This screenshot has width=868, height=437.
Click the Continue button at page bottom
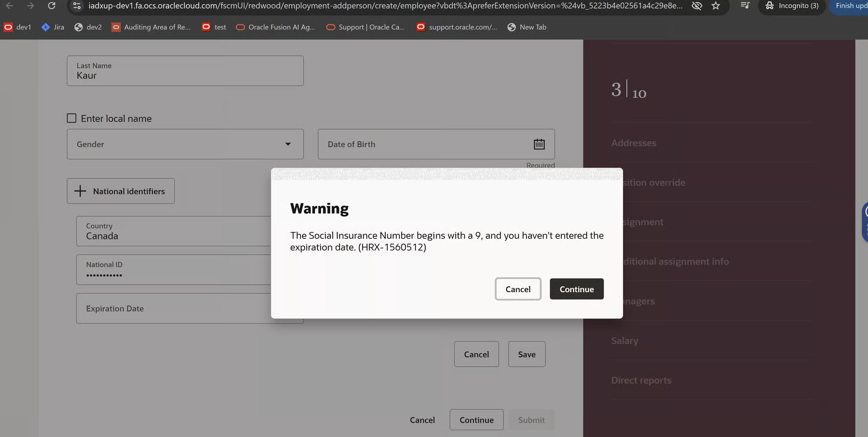tap(477, 420)
